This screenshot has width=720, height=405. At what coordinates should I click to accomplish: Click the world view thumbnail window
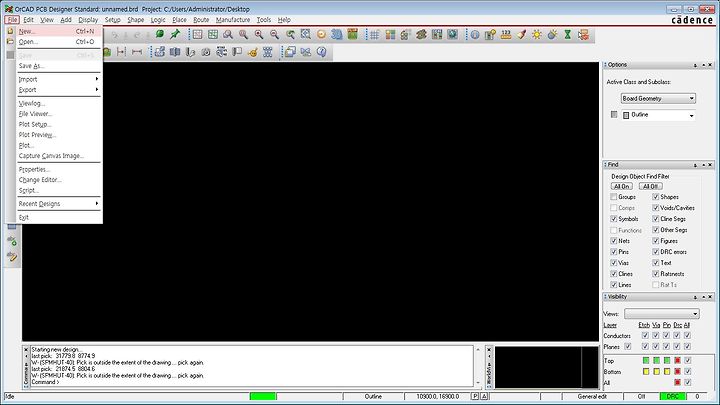tap(544, 367)
